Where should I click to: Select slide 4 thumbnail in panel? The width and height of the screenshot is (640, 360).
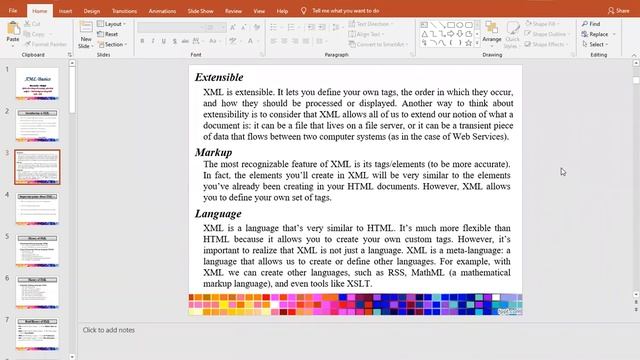point(37,209)
